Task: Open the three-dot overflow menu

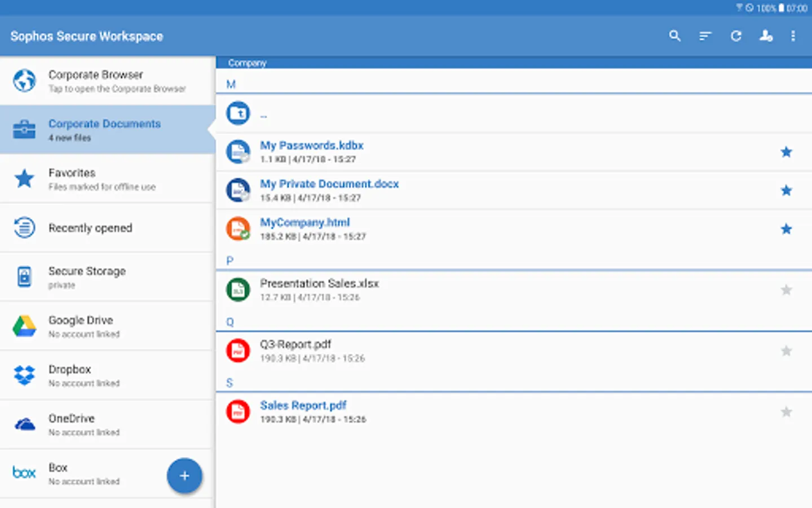Action: click(793, 36)
